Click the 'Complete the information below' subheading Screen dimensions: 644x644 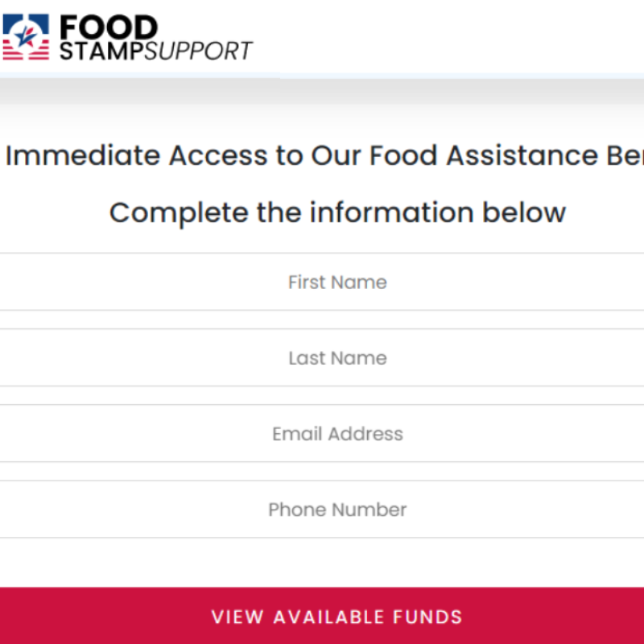(337, 213)
